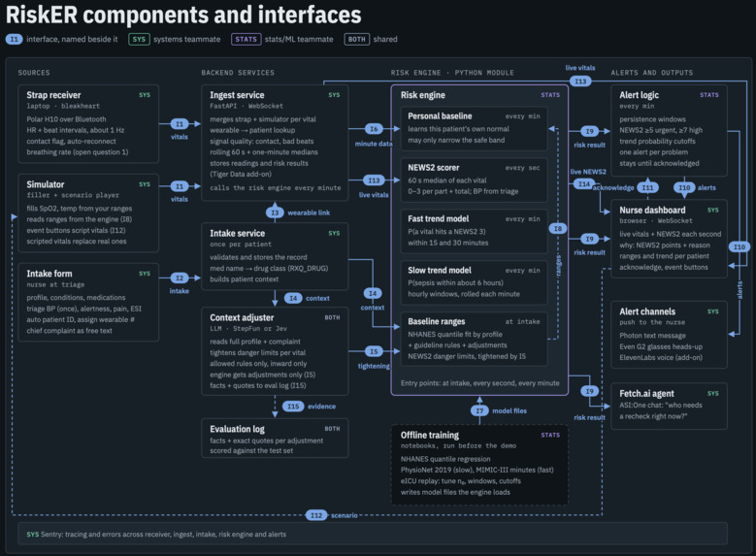Select the 'Slow trend model' block title
Image resolution: width=756 pixels, height=556 pixels.
(440, 270)
